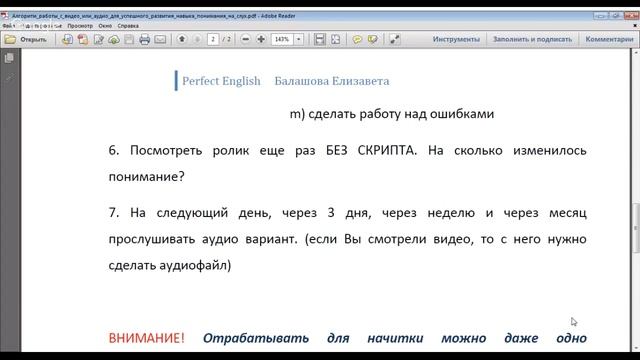Viewport: 640px width, 360px height.
Task: Click the 'Perfect English' header text
Action: [x=221, y=81]
